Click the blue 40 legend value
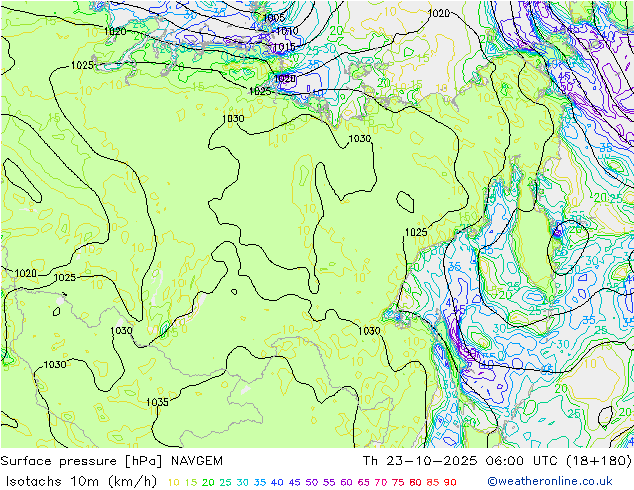634x490 pixels. 277,482
